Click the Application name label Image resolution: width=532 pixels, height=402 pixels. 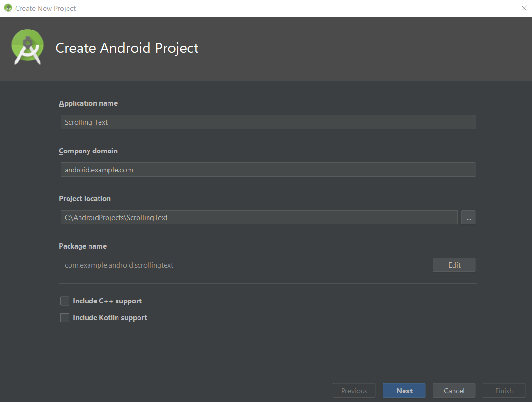tap(88, 103)
